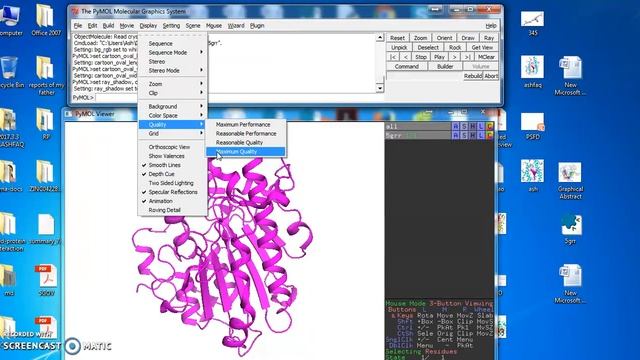Enable Roving Detail option
Image resolution: width=640 pixels, height=360 pixels.
[164, 210]
